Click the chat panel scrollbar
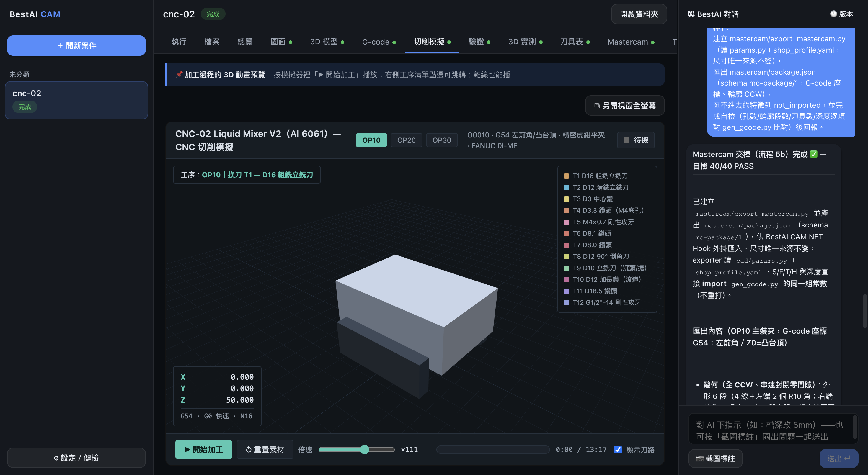The width and height of the screenshot is (868, 475). pyautogui.click(x=865, y=311)
